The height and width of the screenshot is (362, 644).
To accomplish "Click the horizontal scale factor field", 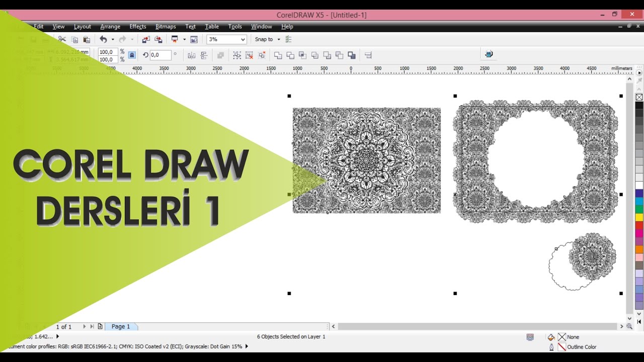I will pos(108,52).
